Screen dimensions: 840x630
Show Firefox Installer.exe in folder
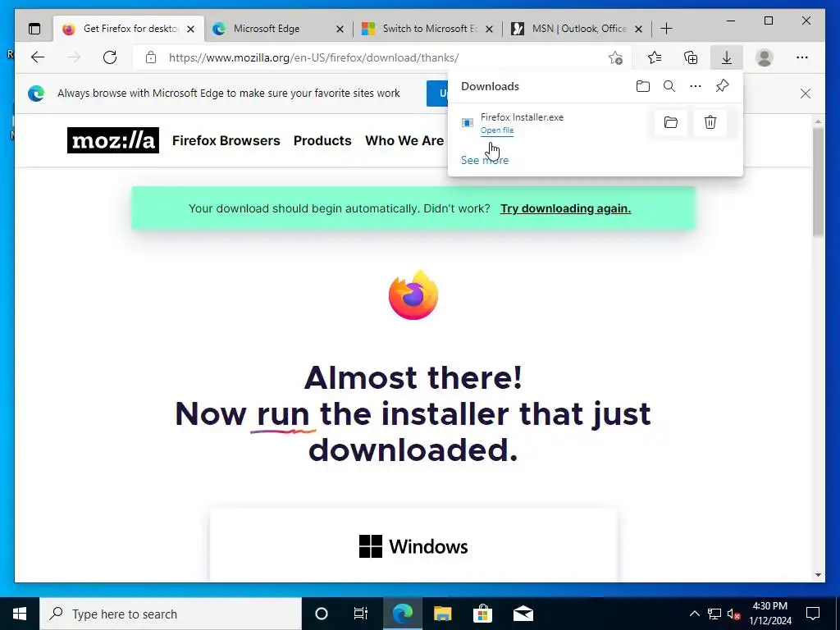pos(671,123)
